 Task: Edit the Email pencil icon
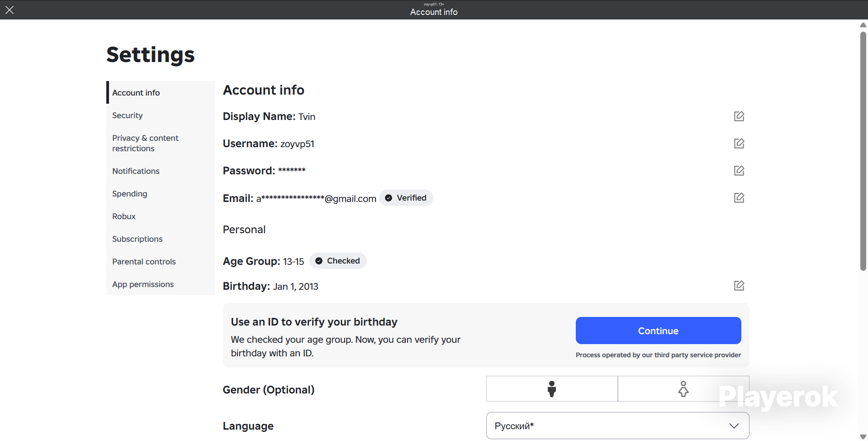(739, 198)
